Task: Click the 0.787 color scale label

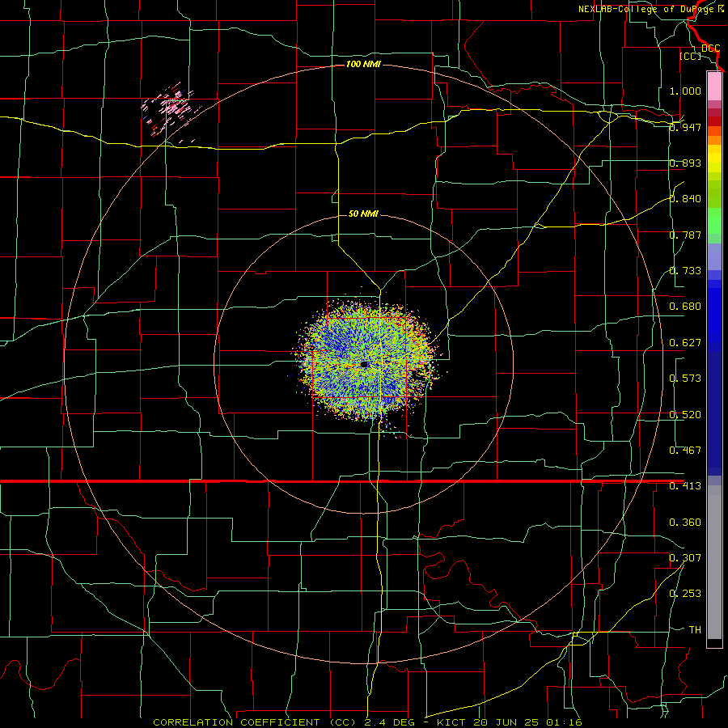Action: click(685, 235)
